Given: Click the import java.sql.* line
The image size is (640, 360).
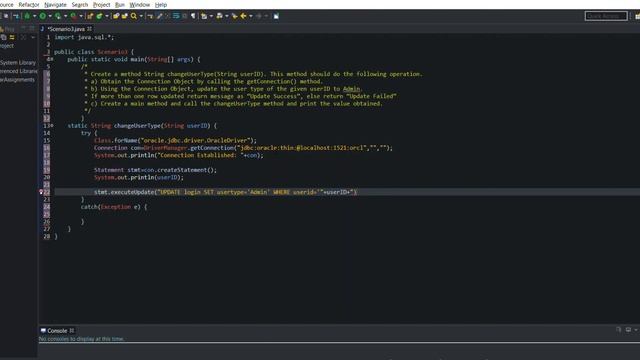Looking at the screenshot, I should click(84, 37).
